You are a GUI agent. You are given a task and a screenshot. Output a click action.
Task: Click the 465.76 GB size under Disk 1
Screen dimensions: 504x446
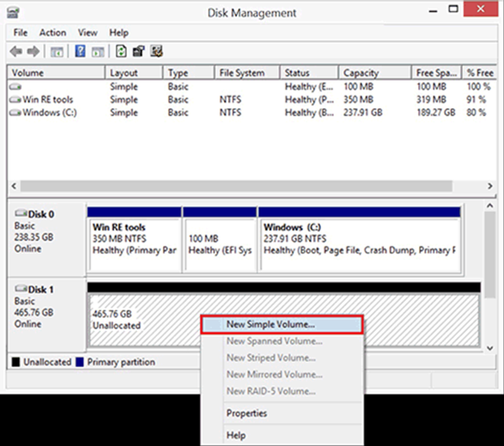(34, 312)
